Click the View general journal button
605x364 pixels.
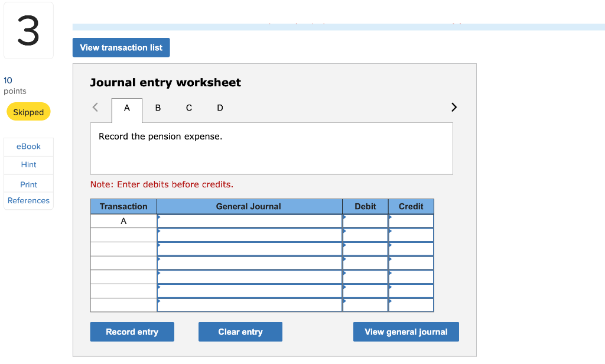pyautogui.click(x=406, y=332)
